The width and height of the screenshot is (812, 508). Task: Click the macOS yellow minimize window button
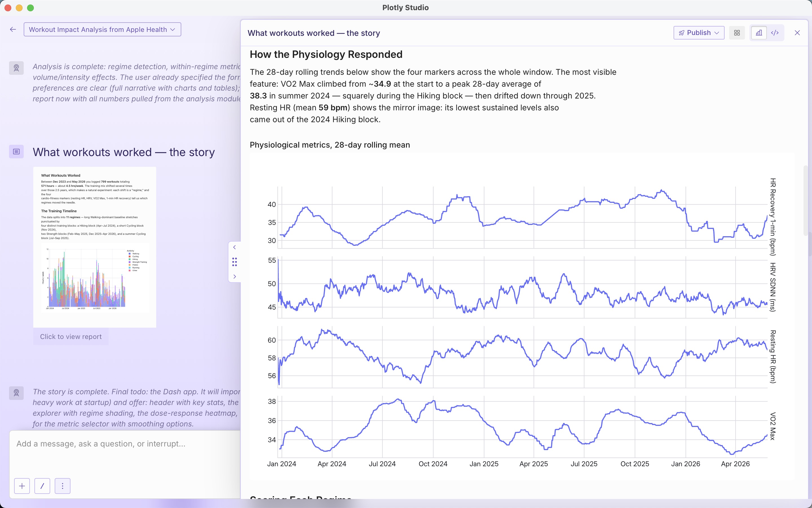pyautogui.click(x=19, y=8)
